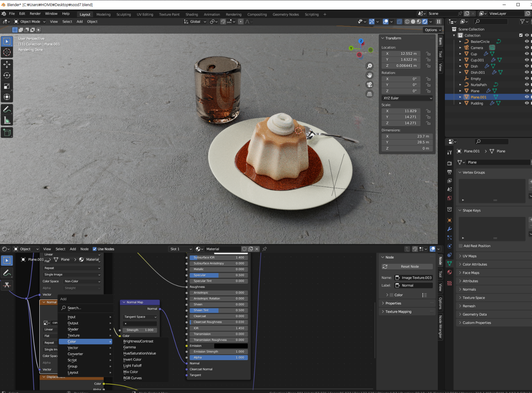Exclude Collection from view layer checkbox
Viewport: 532px width, 393px height.
[x=521, y=35]
